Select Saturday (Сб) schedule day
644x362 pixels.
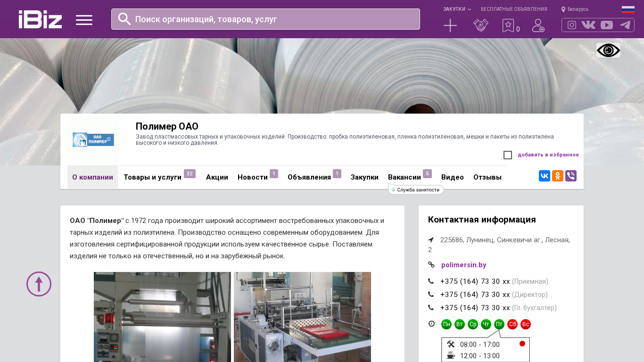(x=512, y=324)
